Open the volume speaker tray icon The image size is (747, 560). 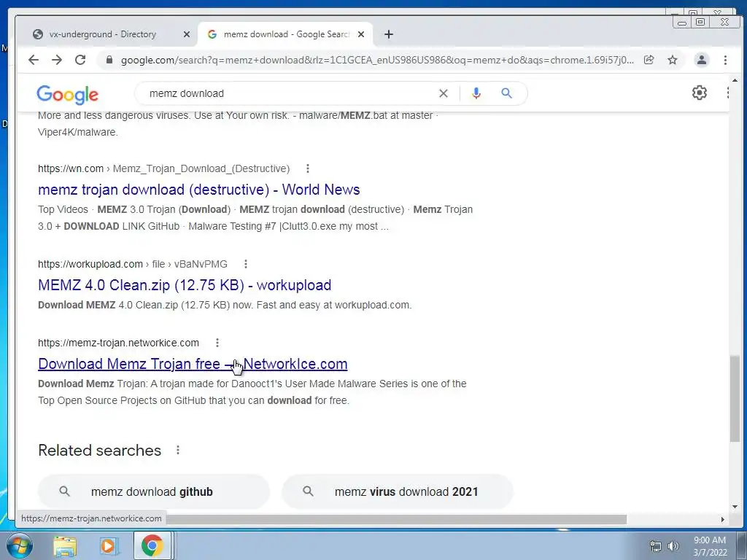point(673,546)
